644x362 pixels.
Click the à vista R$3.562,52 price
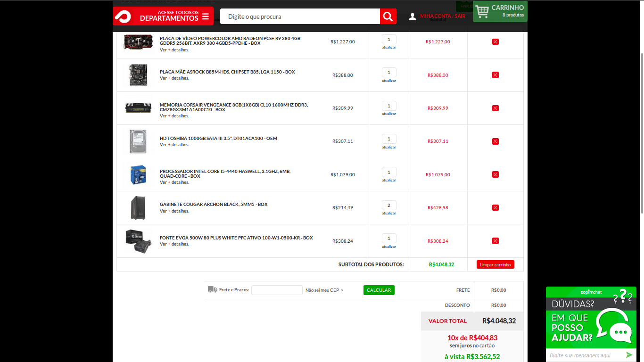click(472, 357)
